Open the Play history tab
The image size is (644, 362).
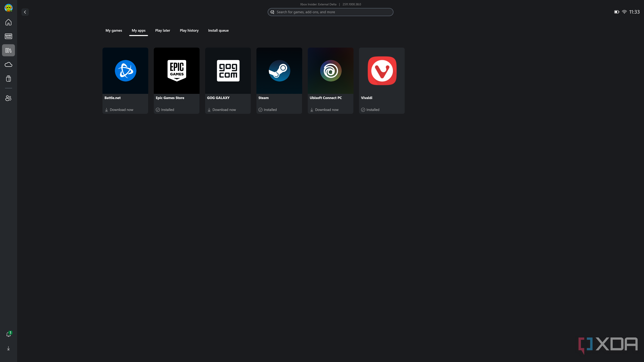[x=189, y=31]
